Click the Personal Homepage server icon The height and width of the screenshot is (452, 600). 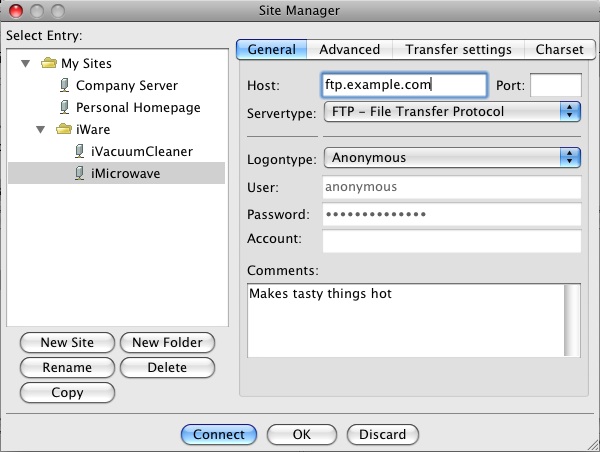click(x=65, y=108)
